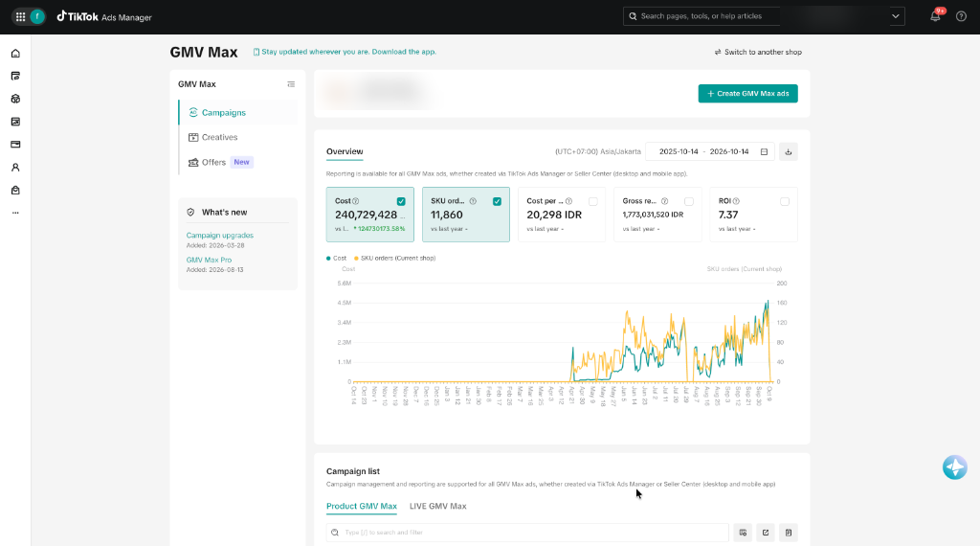Screen dimensions: 980x546
Task: Click Switch to another shop
Action: 758,52
